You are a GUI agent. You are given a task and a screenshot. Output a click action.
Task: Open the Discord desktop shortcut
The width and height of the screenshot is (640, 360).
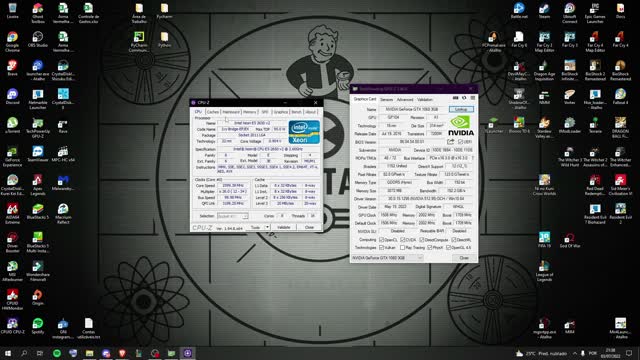[12, 97]
